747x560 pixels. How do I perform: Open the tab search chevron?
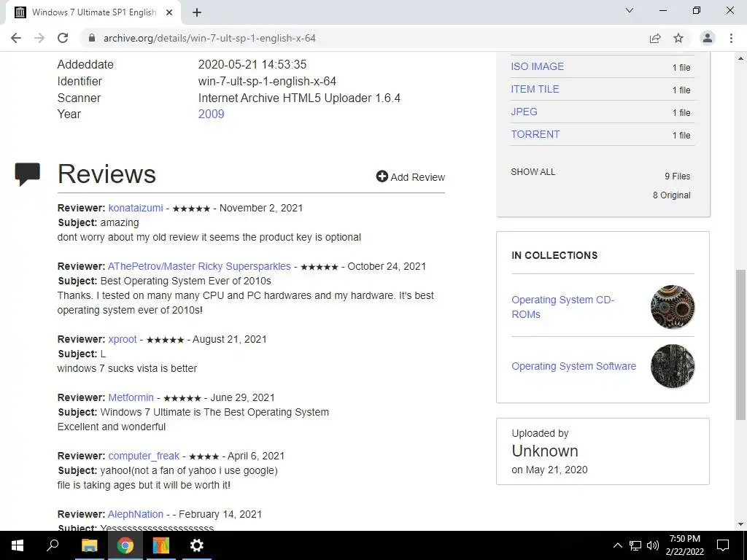click(630, 10)
